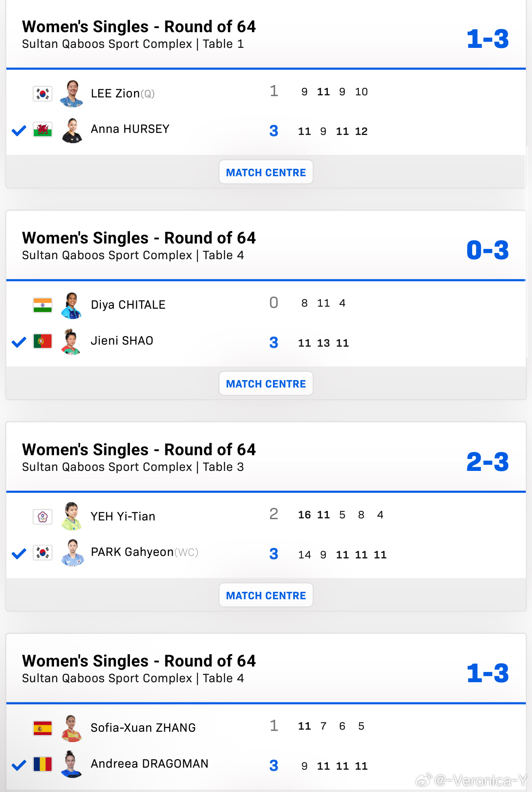The height and width of the screenshot is (792, 532).
Task: Click LEE Zion player photo
Action: coord(72,94)
